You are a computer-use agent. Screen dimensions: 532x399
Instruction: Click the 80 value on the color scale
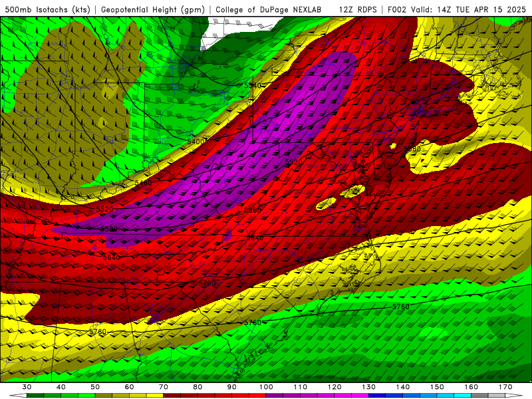point(198,387)
